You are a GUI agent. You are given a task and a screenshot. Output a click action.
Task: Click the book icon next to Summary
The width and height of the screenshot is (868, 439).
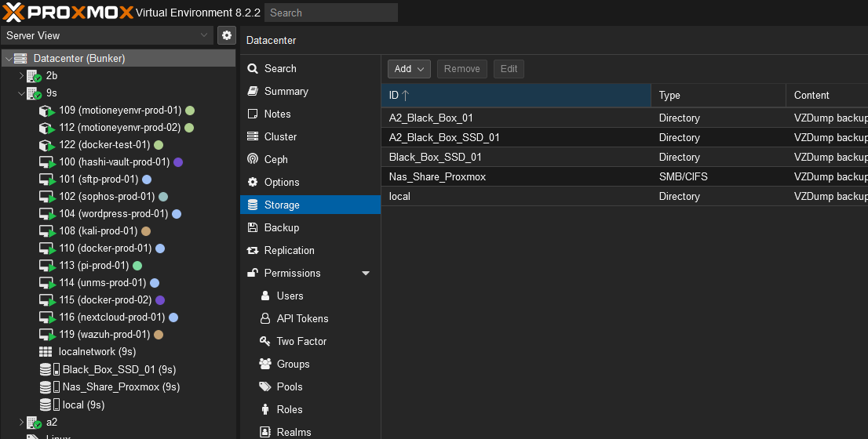click(253, 91)
